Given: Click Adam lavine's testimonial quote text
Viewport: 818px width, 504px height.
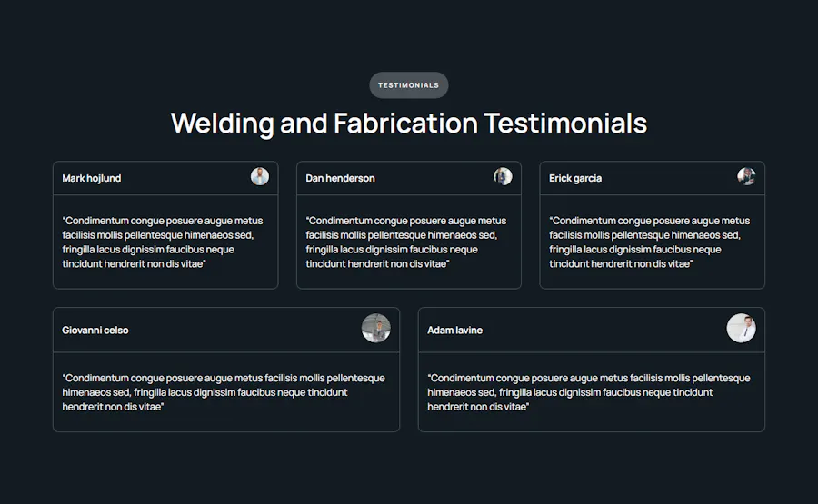Looking at the screenshot, I should coord(588,392).
